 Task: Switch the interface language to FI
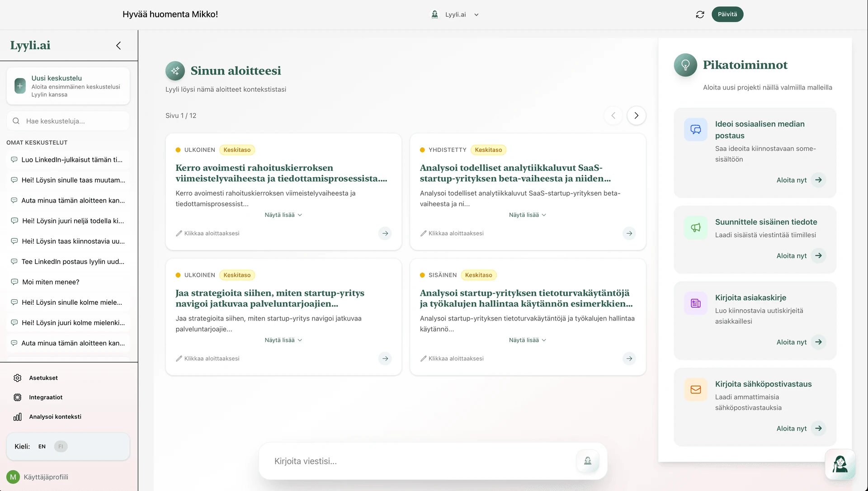[x=60, y=446]
